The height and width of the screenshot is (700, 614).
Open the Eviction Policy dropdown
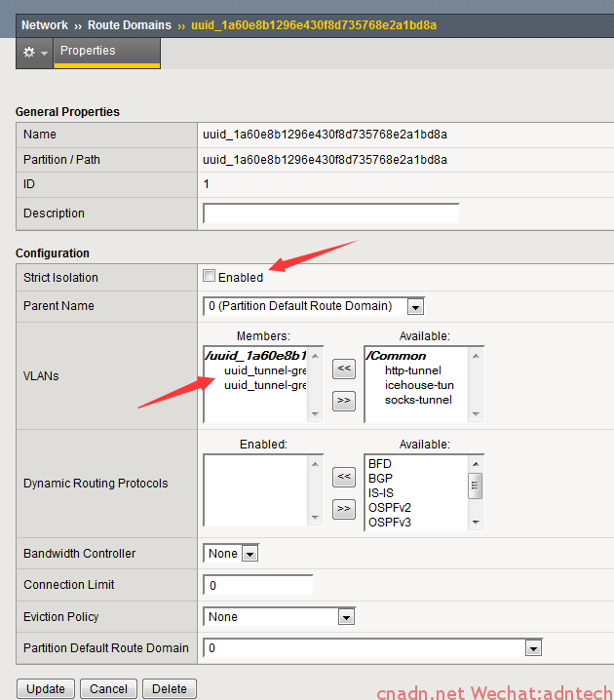pos(279,617)
